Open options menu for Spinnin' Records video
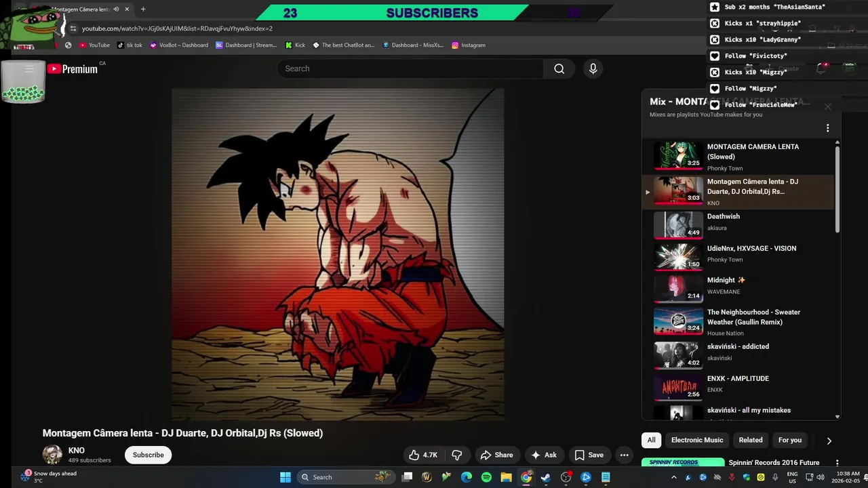Image resolution: width=868 pixels, height=488 pixels. point(837,463)
